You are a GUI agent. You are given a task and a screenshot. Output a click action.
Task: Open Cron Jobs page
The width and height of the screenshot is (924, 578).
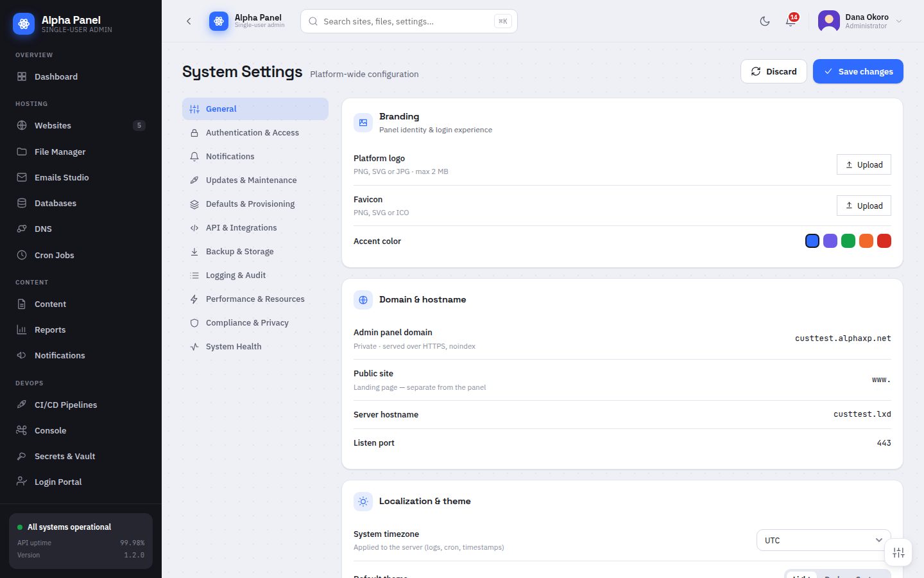(x=81, y=255)
